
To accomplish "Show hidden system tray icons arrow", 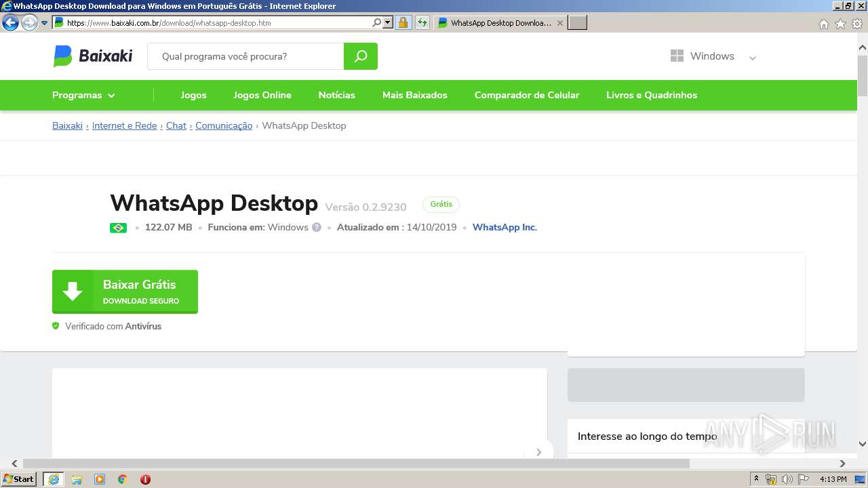I will 757,479.
